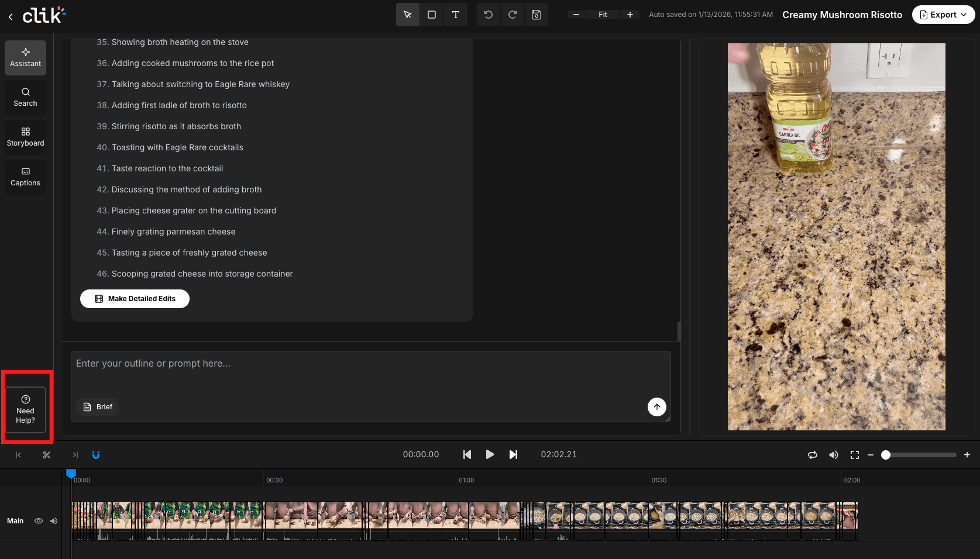Enter fullscreen preview mode
The image size is (980, 559).
[855, 455]
